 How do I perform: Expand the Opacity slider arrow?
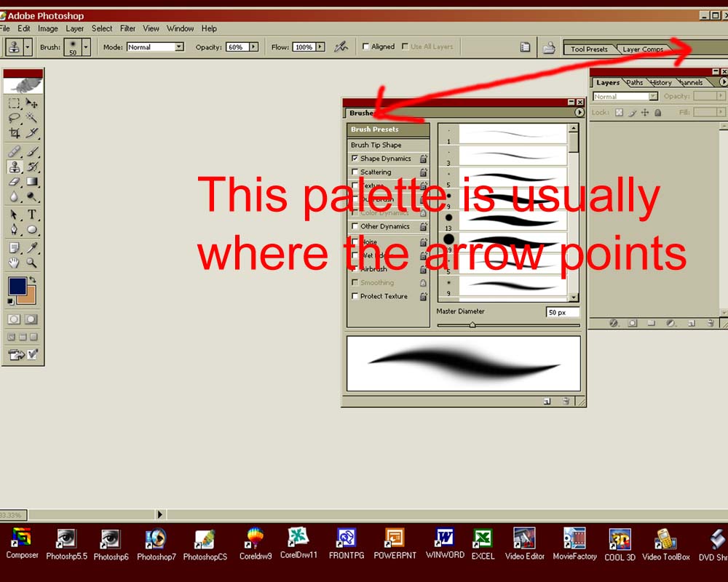click(x=253, y=47)
